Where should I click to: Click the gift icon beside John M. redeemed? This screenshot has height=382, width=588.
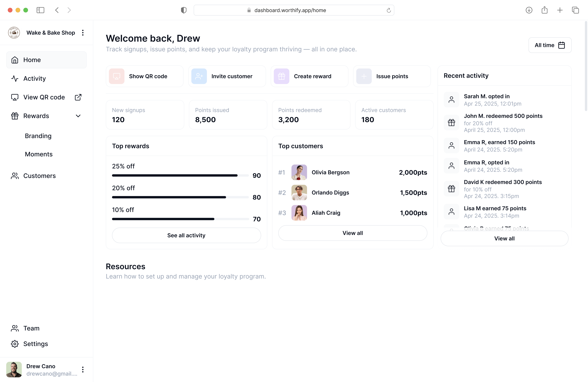[451, 123]
